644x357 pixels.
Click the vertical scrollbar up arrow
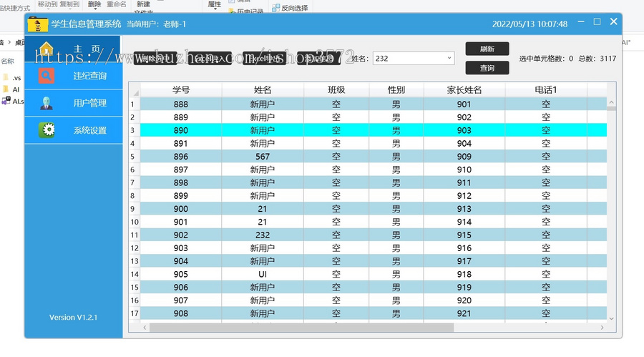(x=611, y=102)
